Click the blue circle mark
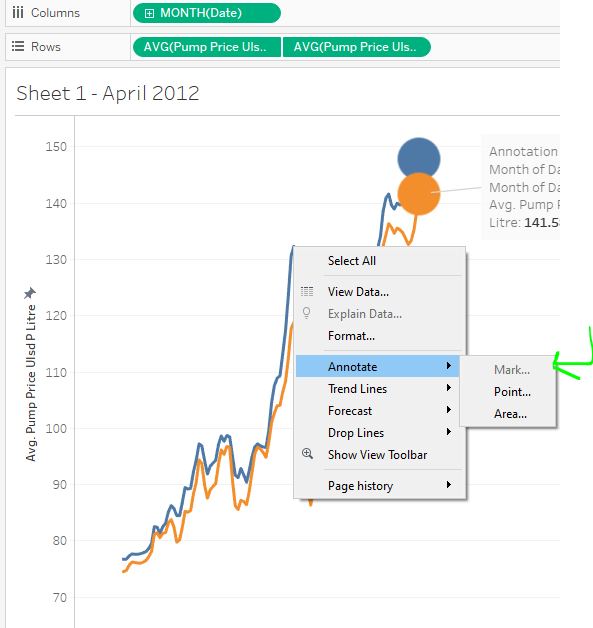 click(419, 156)
